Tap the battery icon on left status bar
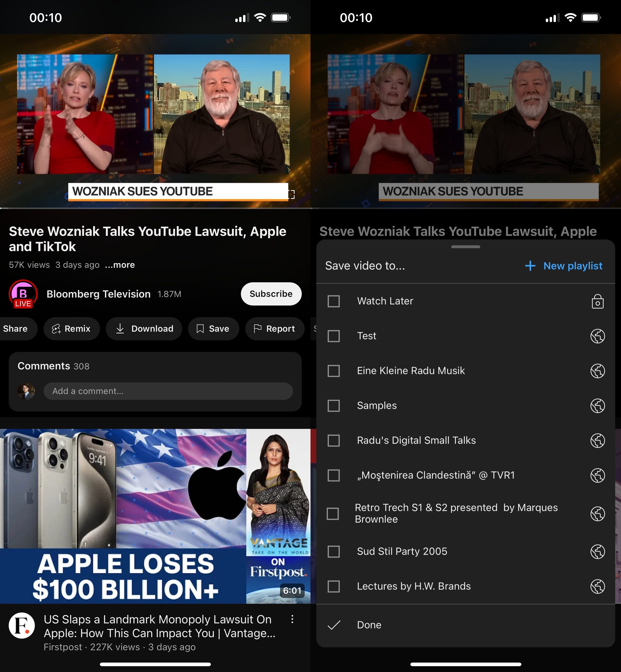This screenshot has height=672, width=621. click(x=281, y=17)
